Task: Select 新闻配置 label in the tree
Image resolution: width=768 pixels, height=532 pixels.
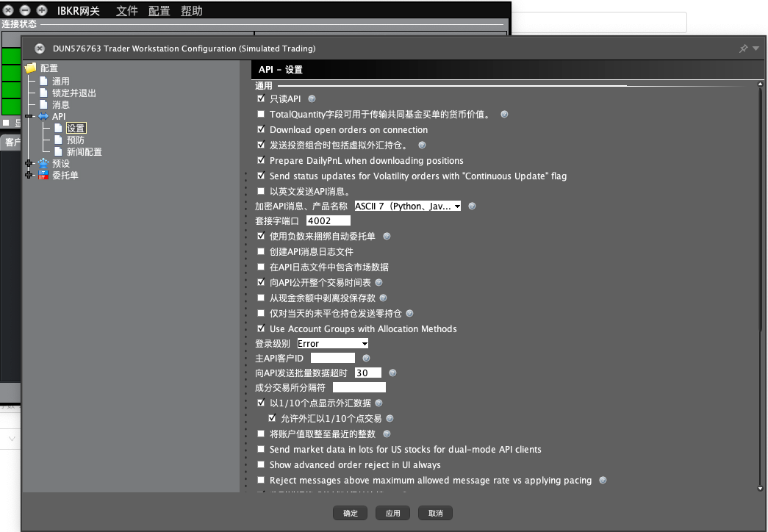Action: coord(85,152)
